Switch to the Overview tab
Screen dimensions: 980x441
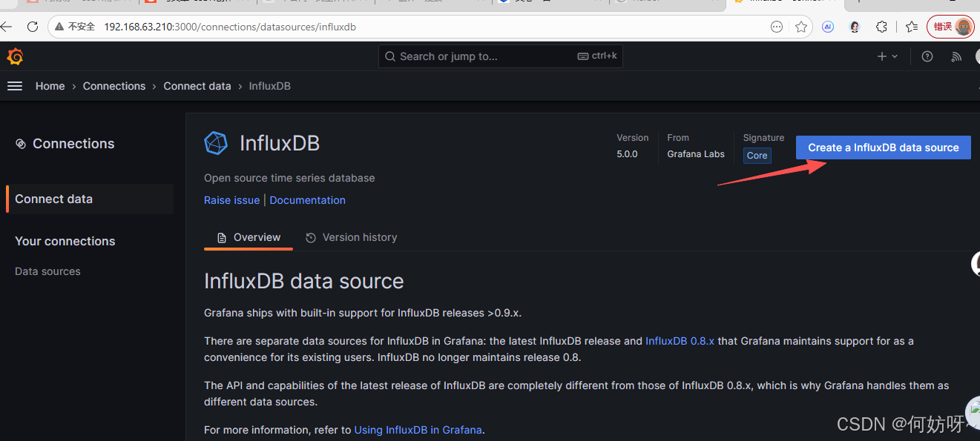point(249,237)
